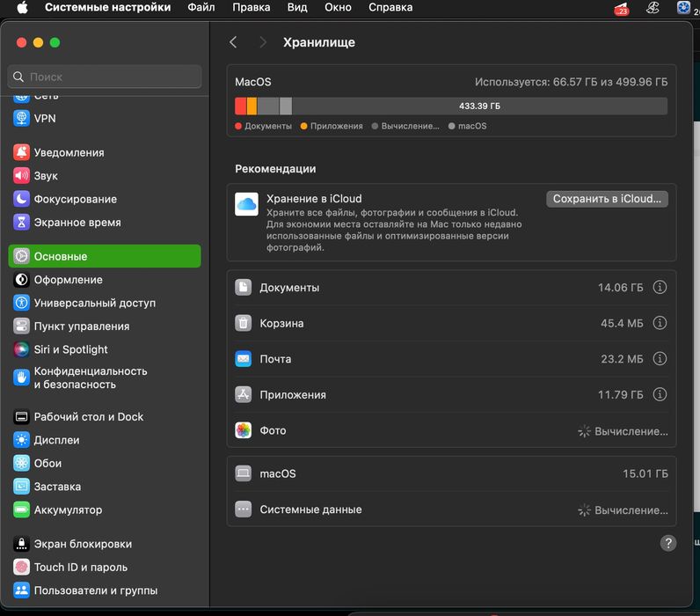Click the 15.01 ГБ macOS value
700x616 pixels.
pyautogui.click(x=645, y=473)
